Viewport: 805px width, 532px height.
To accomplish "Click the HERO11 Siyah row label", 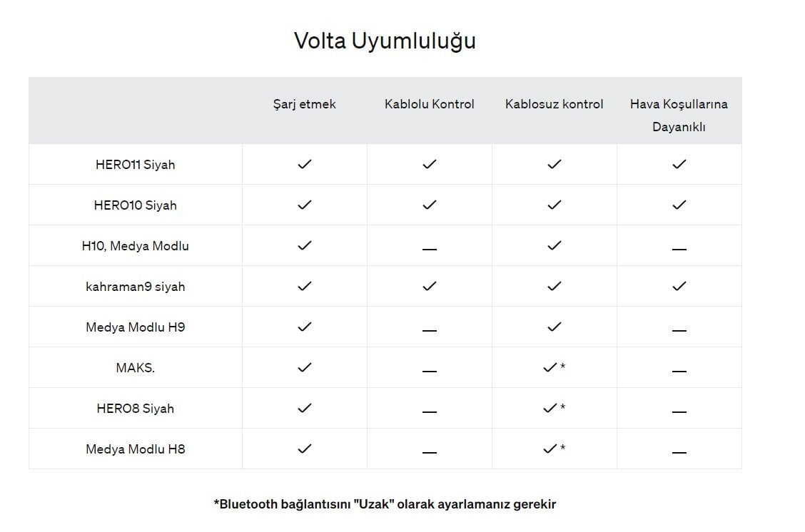I will coord(135,165).
